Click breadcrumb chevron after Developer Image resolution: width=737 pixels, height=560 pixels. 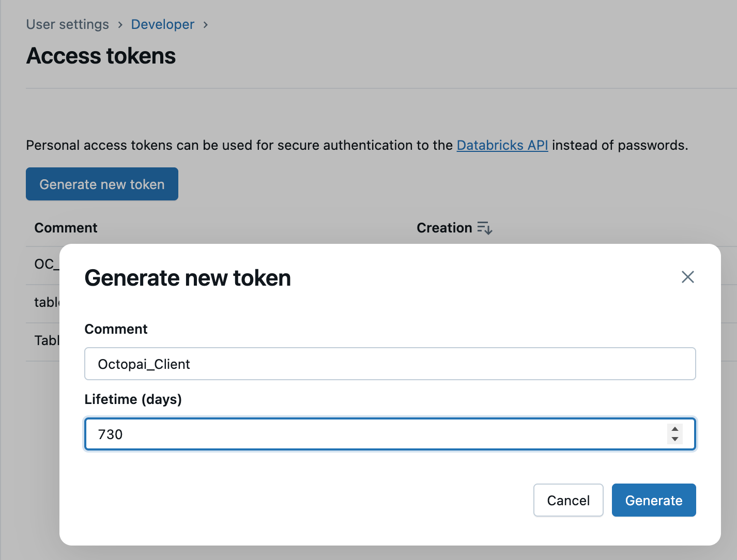tap(206, 25)
